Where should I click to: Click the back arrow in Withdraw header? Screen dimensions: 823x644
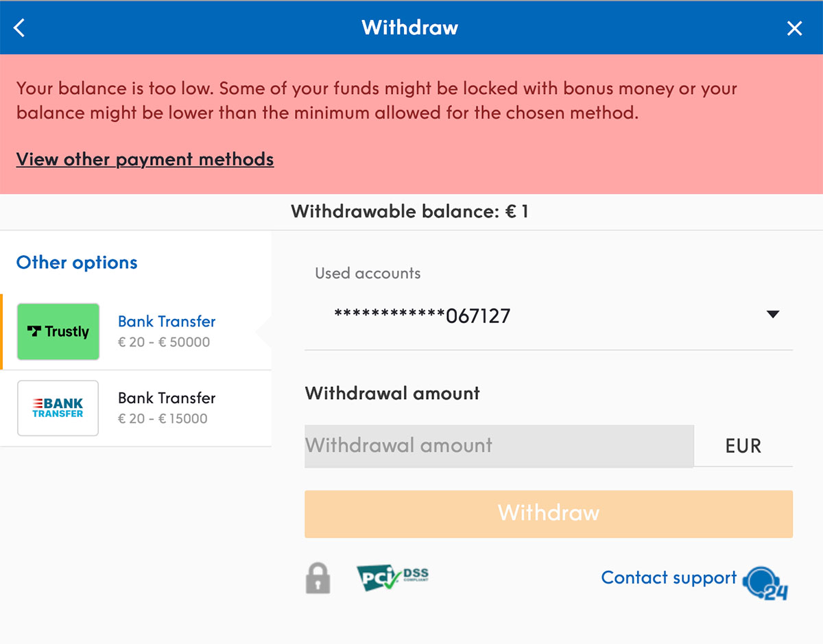(19, 27)
